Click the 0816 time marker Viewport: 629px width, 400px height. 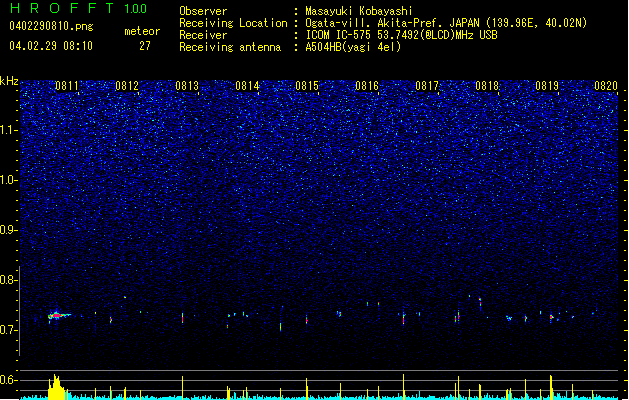point(367,86)
